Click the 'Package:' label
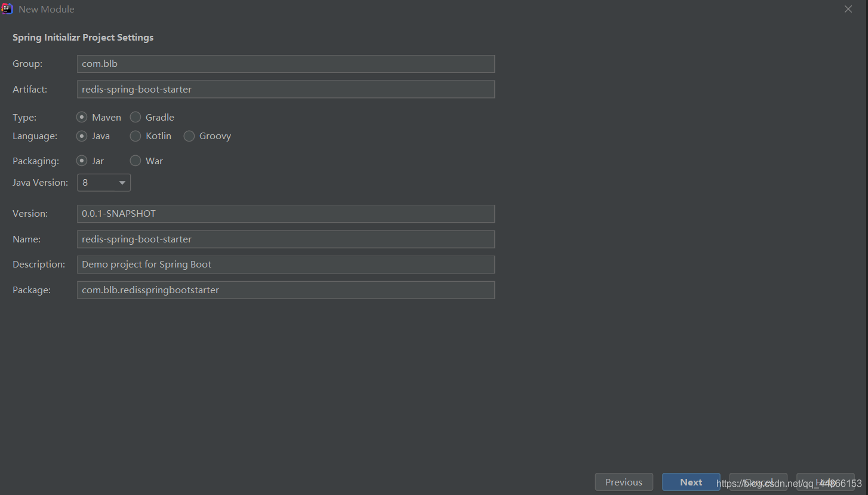The width and height of the screenshot is (868, 495). pyautogui.click(x=32, y=290)
